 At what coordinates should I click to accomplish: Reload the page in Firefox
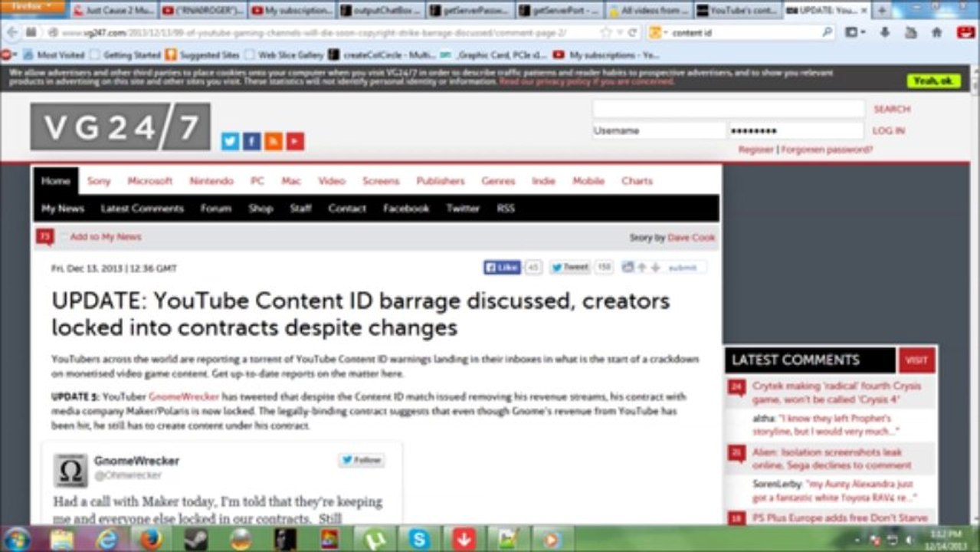pyautogui.click(x=632, y=33)
